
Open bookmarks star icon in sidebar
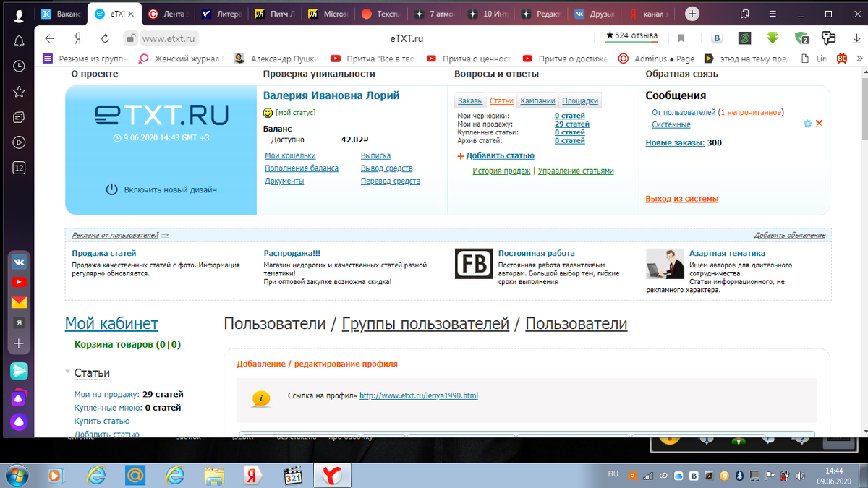pyautogui.click(x=19, y=92)
